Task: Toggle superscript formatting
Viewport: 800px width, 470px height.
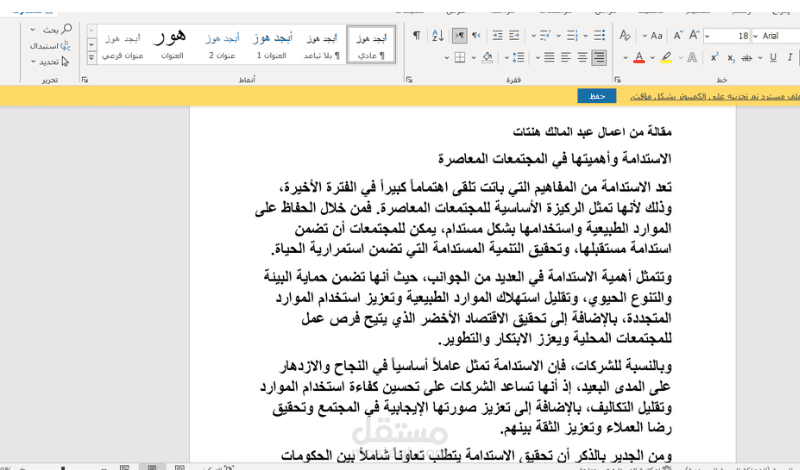Action: tap(714, 58)
